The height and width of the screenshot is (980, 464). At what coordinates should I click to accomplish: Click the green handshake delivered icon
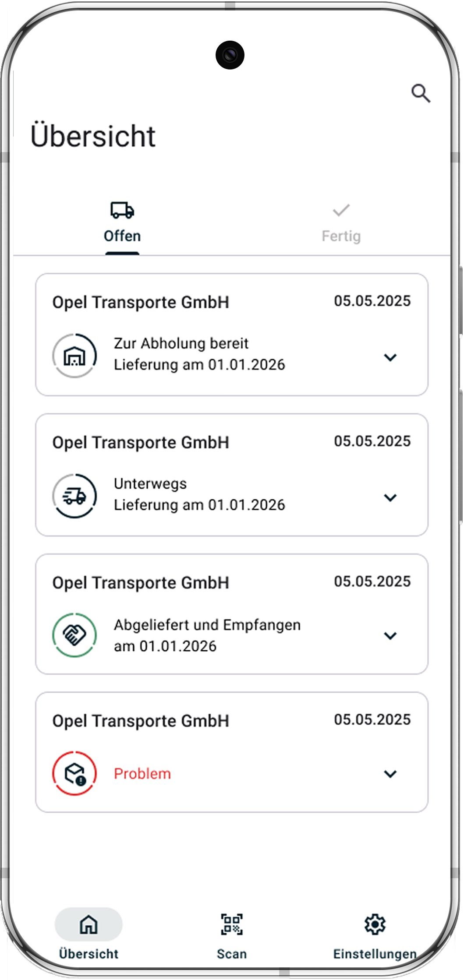pyautogui.click(x=74, y=635)
